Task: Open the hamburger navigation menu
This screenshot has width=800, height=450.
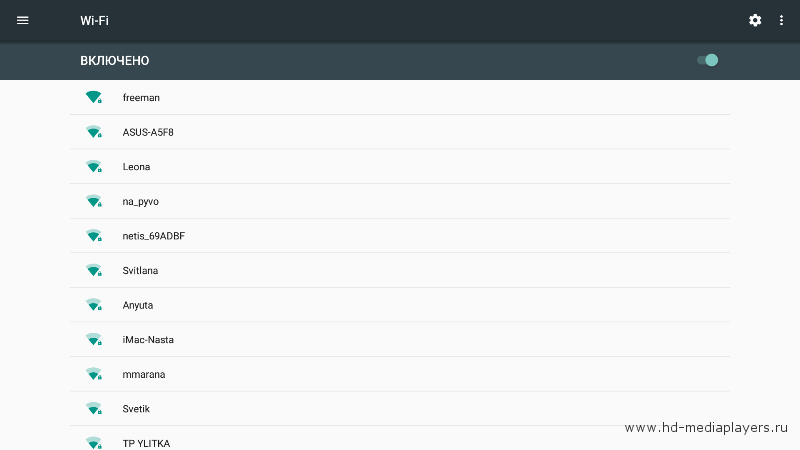Action: (x=22, y=20)
